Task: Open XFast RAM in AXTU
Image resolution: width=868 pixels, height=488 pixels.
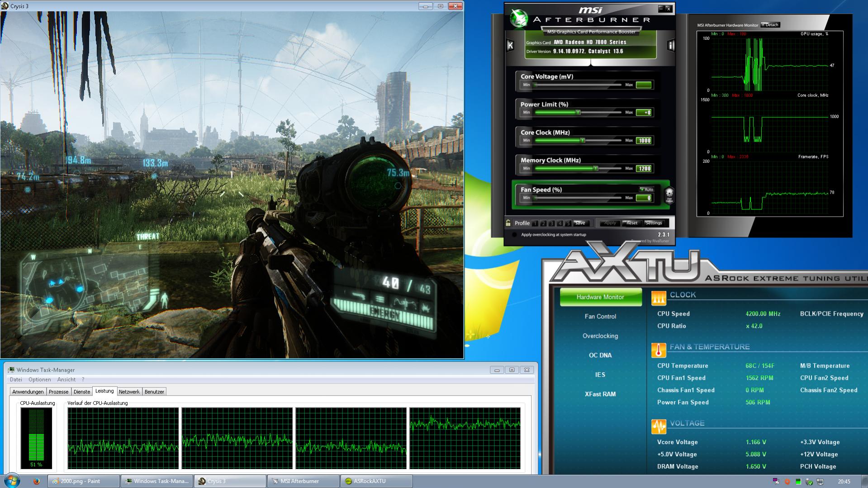Action: pos(600,394)
